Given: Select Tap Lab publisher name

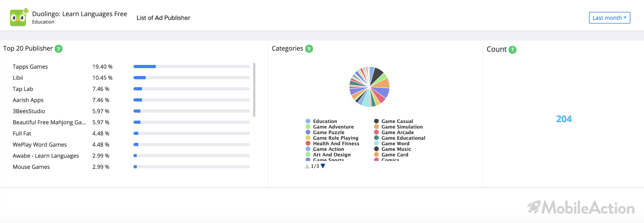Looking at the screenshot, I should click(x=23, y=89).
